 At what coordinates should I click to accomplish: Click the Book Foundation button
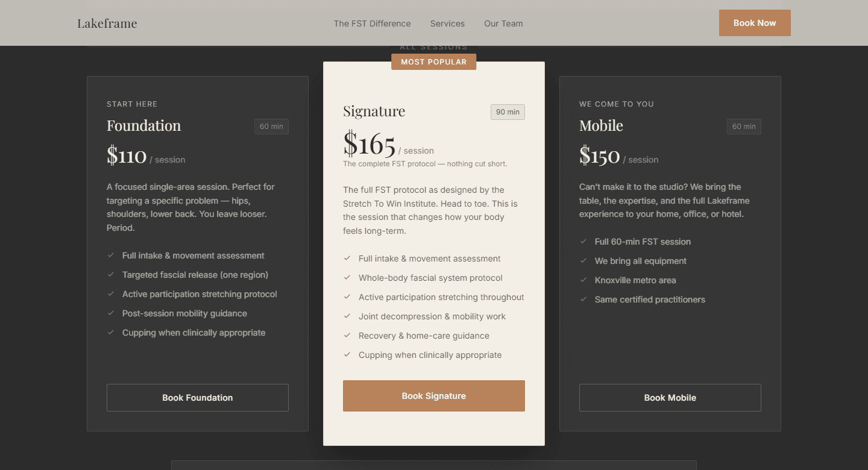[197, 398]
